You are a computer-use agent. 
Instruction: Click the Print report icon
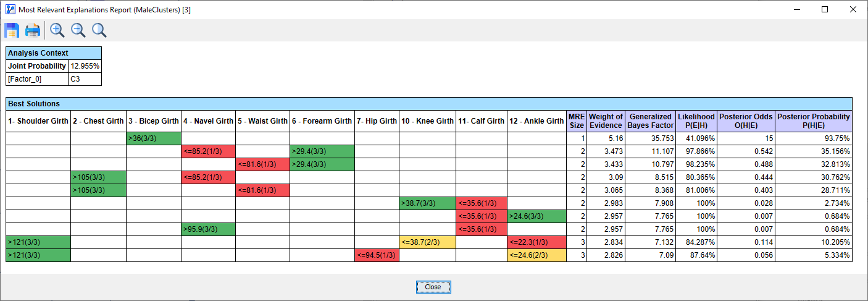click(x=33, y=30)
